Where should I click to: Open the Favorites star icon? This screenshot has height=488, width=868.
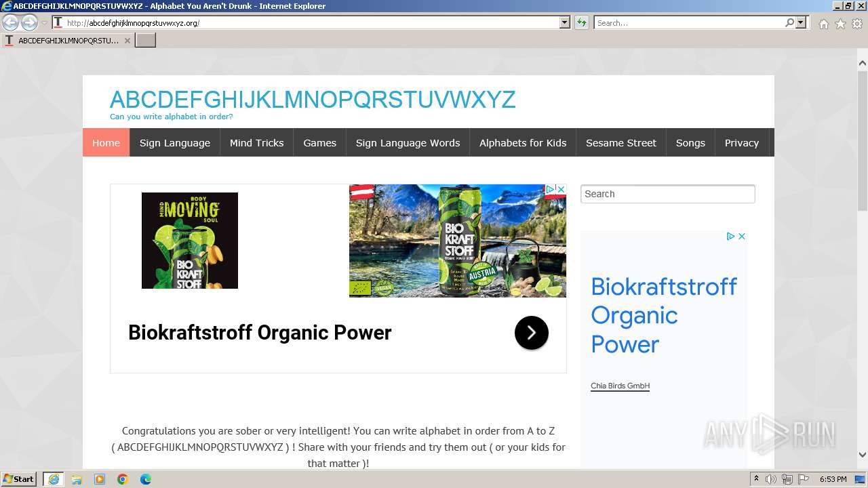click(840, 23)
